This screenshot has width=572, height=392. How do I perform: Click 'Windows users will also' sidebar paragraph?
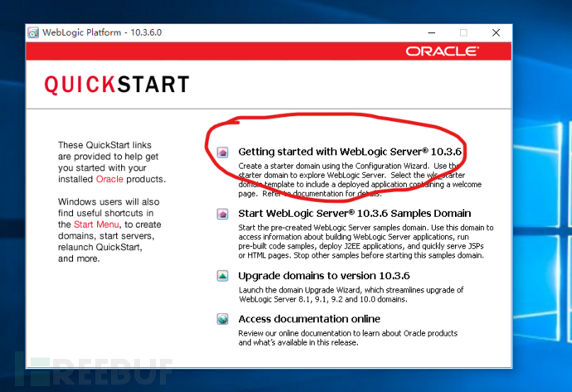109,230
